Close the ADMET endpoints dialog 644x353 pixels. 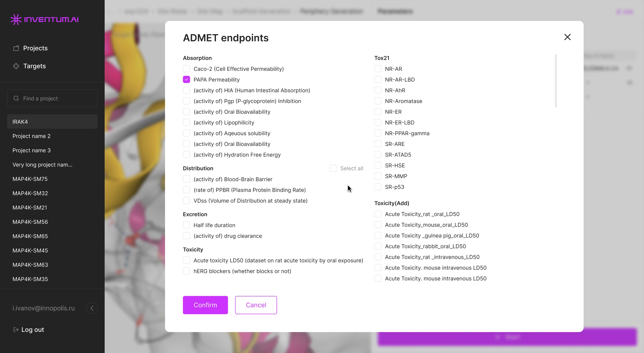pos(567,37)
